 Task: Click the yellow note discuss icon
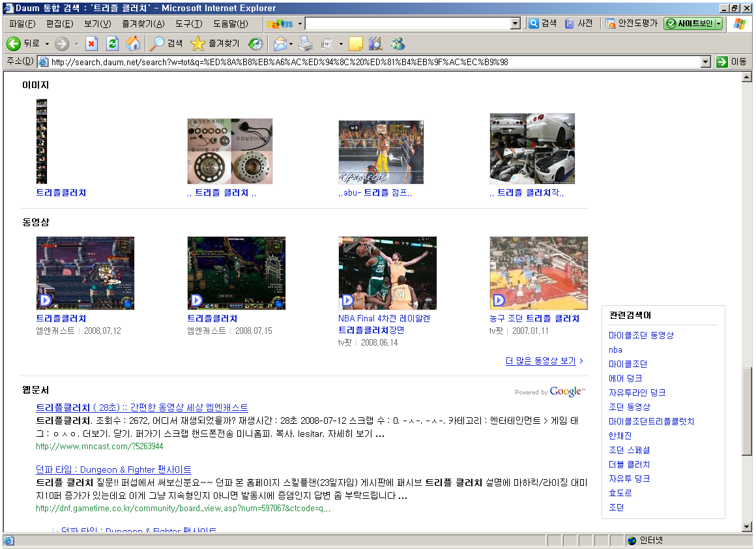click(x=355, y=44)
